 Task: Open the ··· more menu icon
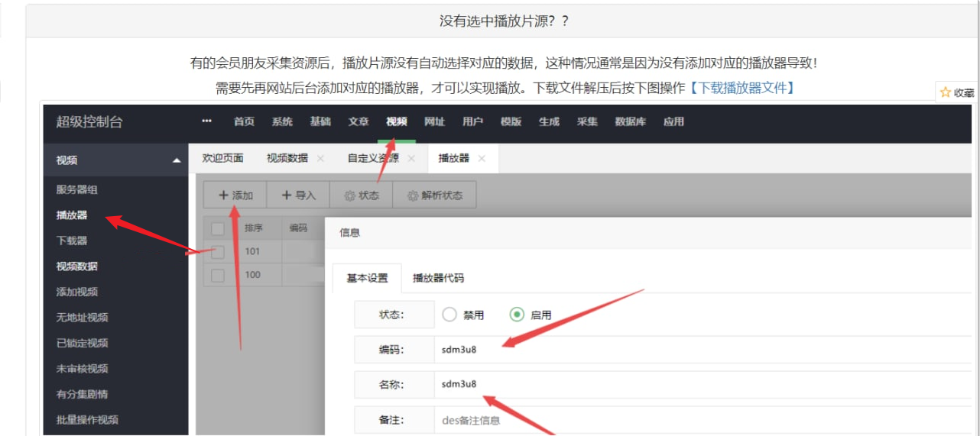(x=206, y=121)
